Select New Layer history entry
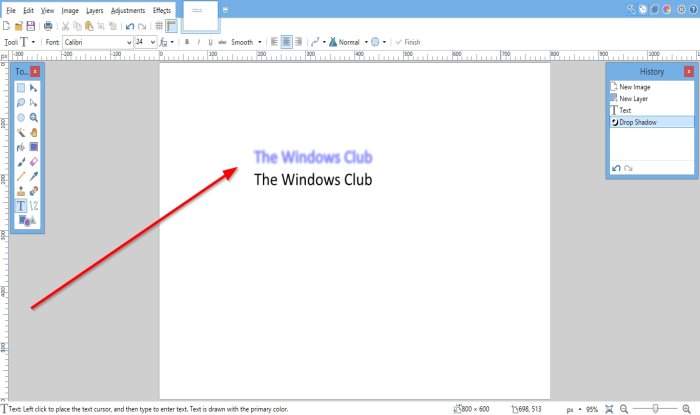This screenshot has width=700, height=415. pos(652,98)
